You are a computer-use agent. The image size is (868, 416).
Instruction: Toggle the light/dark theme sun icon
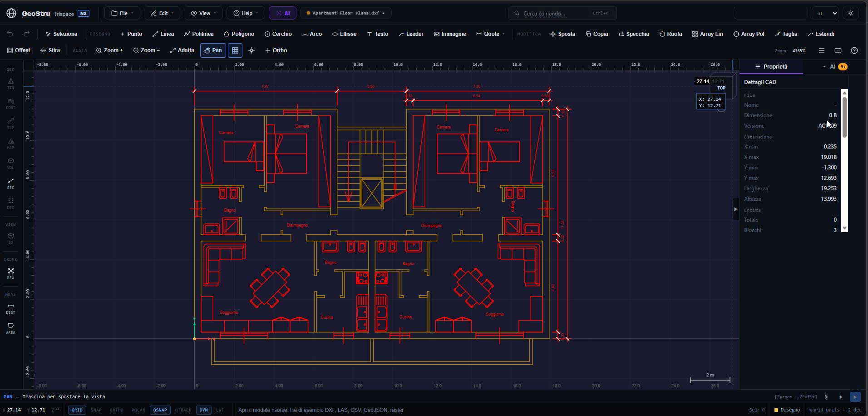[851, 13]
